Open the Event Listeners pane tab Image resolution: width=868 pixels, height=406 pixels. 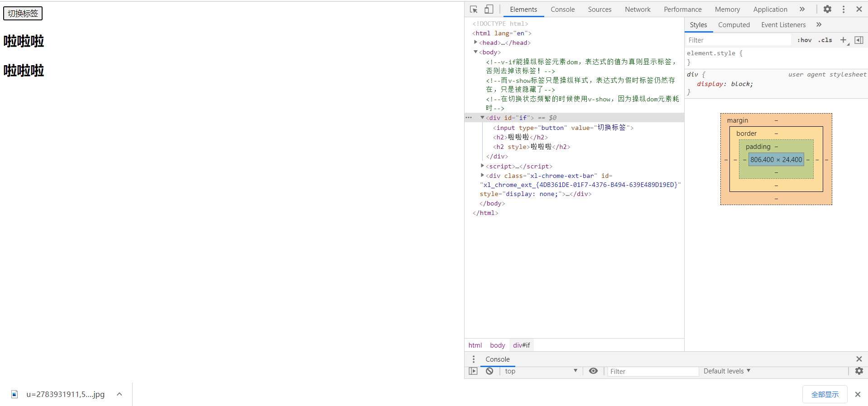[783, 25]
